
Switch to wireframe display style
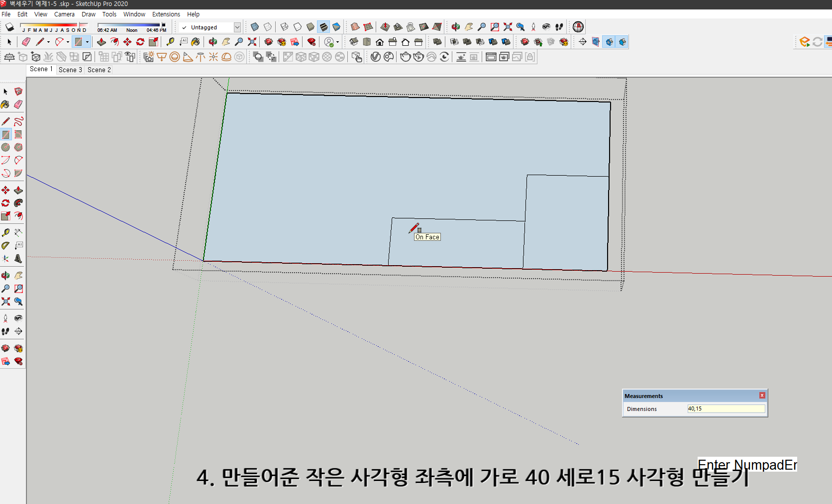click(x=284, y=27)
